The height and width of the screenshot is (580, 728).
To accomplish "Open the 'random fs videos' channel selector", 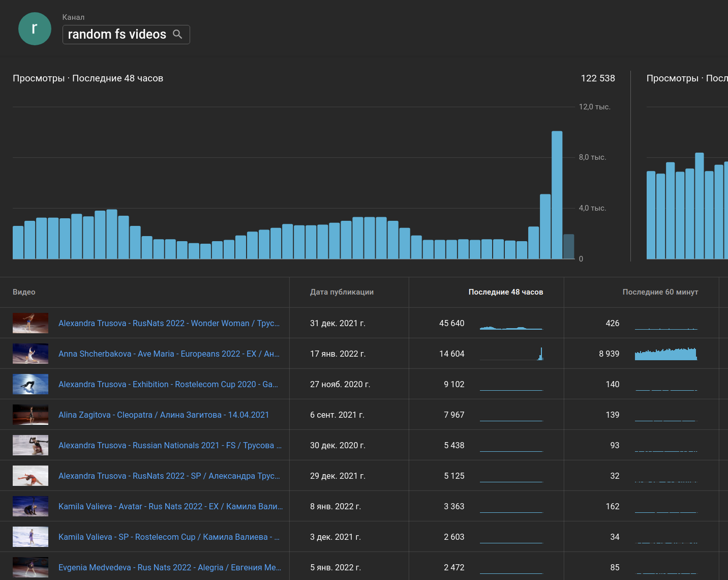I will 117,35.
